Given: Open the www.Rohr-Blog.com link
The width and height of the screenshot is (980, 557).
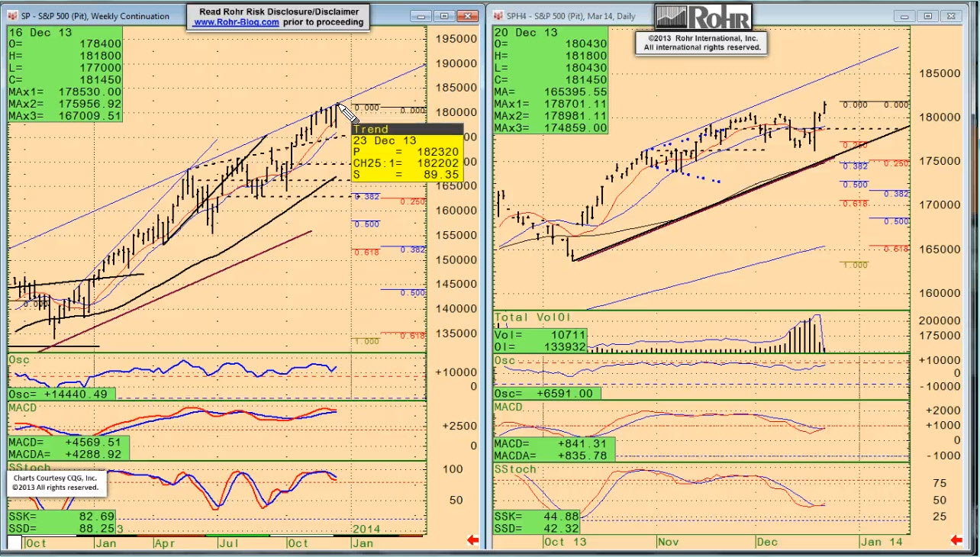Looking at the screenshot, I should (x=236, y=23).
